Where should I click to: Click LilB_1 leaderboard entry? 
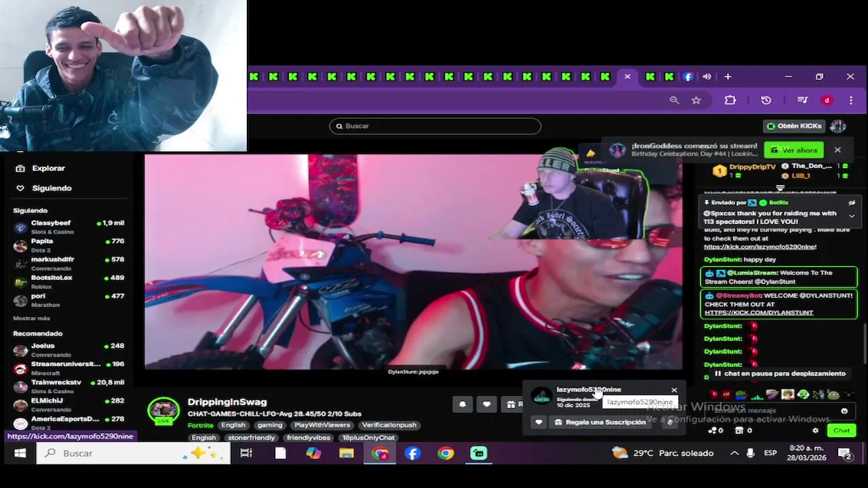[800, 176]
